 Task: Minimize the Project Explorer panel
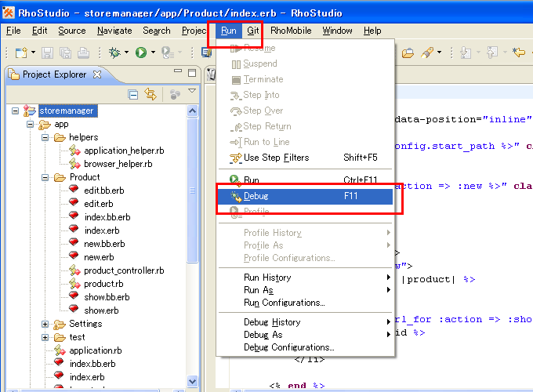pyautogui.click(x=178, y=71)
